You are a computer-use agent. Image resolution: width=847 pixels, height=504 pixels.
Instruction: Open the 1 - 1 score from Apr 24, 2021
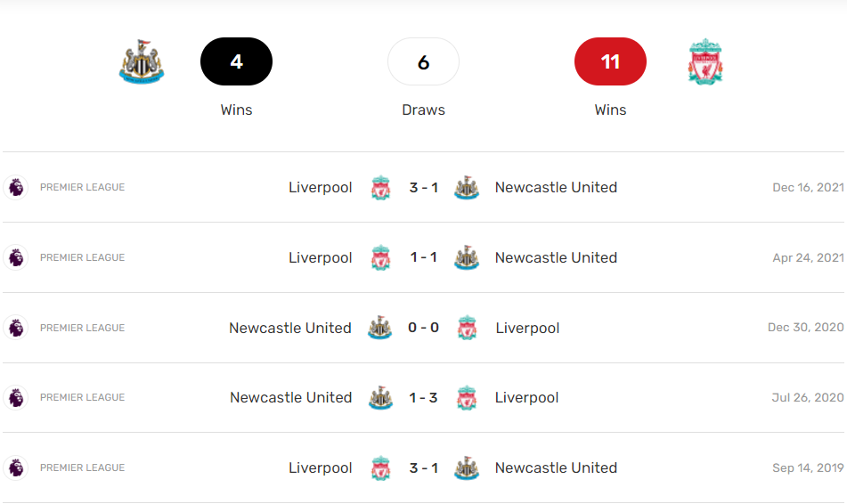(424, 257)
